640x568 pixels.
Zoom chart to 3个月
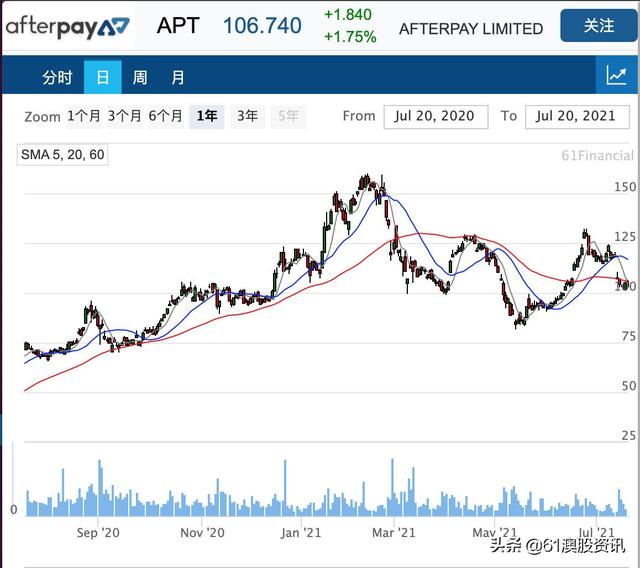[x=124, y=116]
